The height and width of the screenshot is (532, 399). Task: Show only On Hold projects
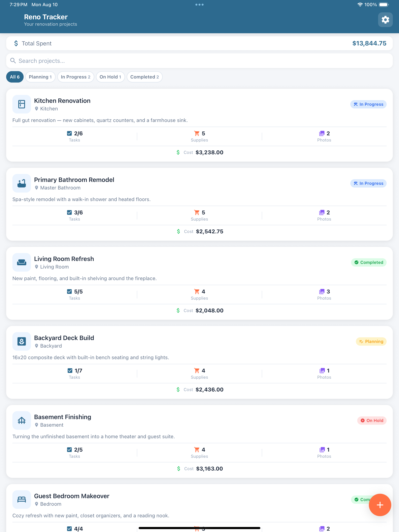click(110, 77)
